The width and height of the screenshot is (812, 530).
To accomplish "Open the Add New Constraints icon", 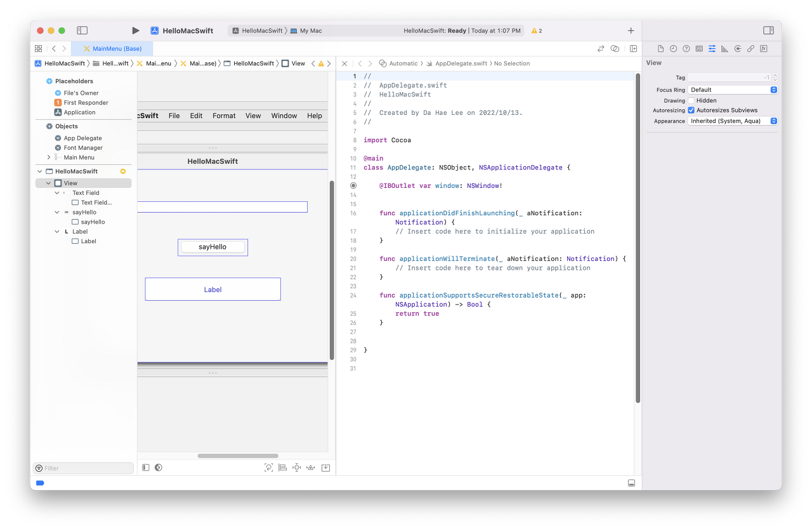I will (296, 467).
